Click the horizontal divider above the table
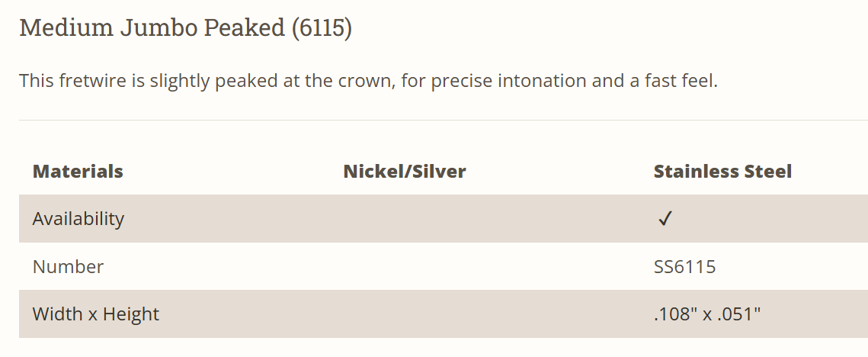This screenshot has width=868, height=357. [x=442, y=120]
